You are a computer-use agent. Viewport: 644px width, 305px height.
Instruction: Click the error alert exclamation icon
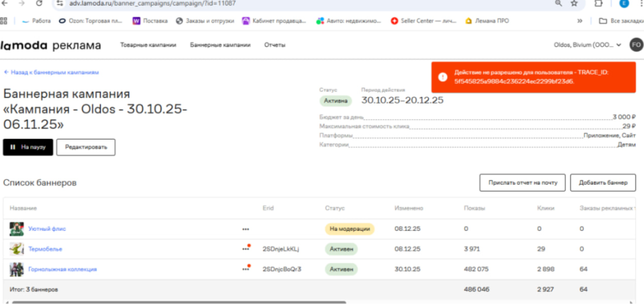click(442, 77)
